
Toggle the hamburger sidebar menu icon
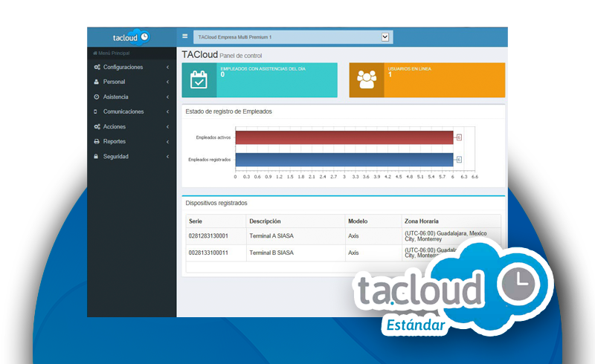(x=184, y=36)
